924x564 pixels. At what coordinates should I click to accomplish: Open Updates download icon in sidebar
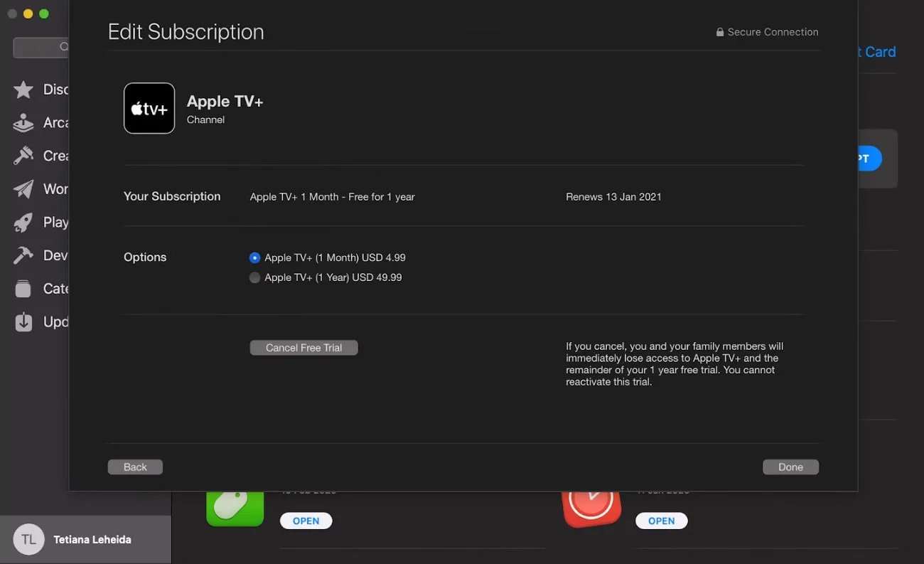23,322
